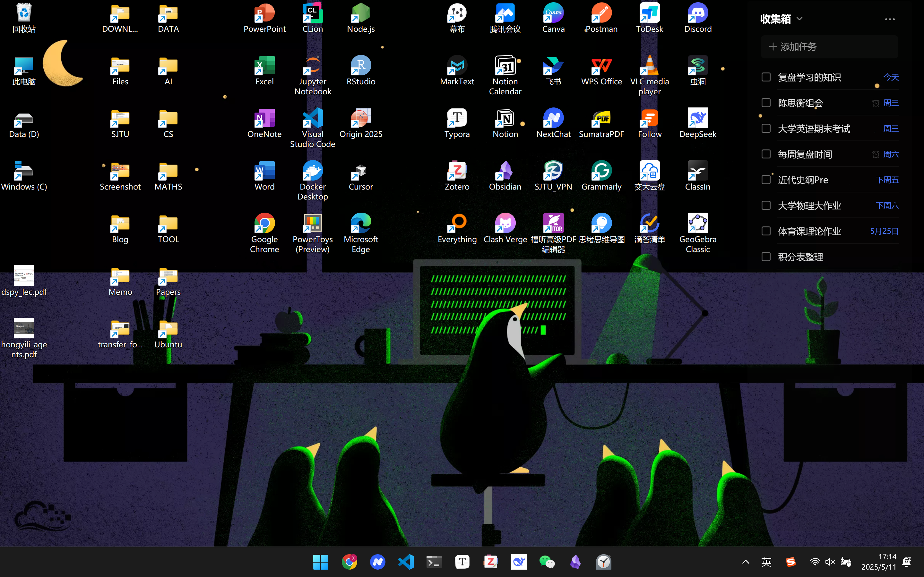
Task: Check off the 复盘学习的知识 task
Action: (x=766, y=77)
